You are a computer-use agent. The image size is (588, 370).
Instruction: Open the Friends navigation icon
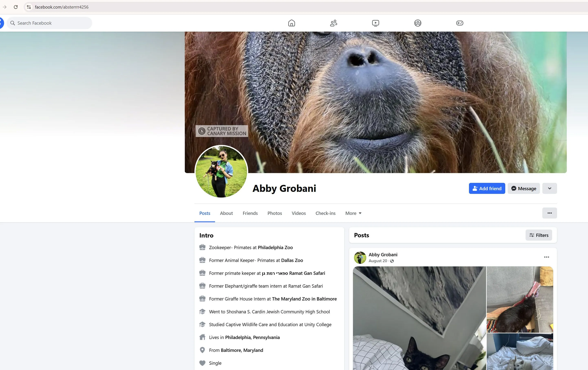click(334, 23)
